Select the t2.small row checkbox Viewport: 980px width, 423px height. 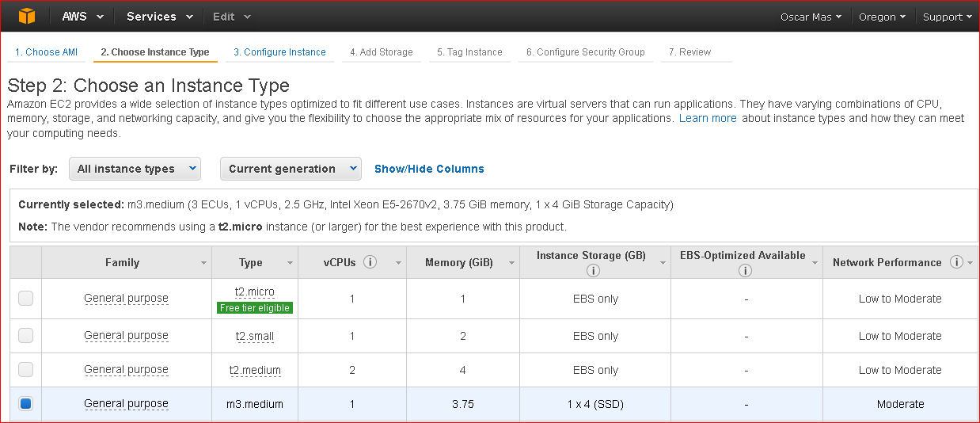(x=26, y=336)
